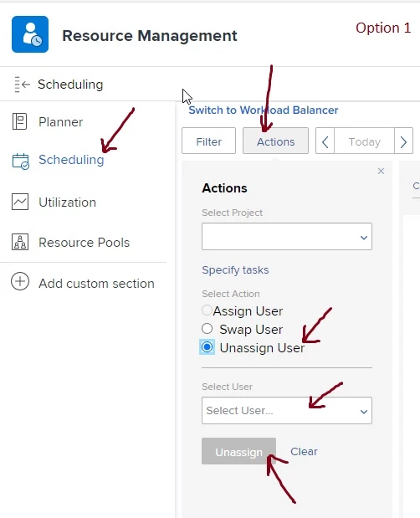
Task: Select the Assign User radio button
Action: (x=207, y=310)
